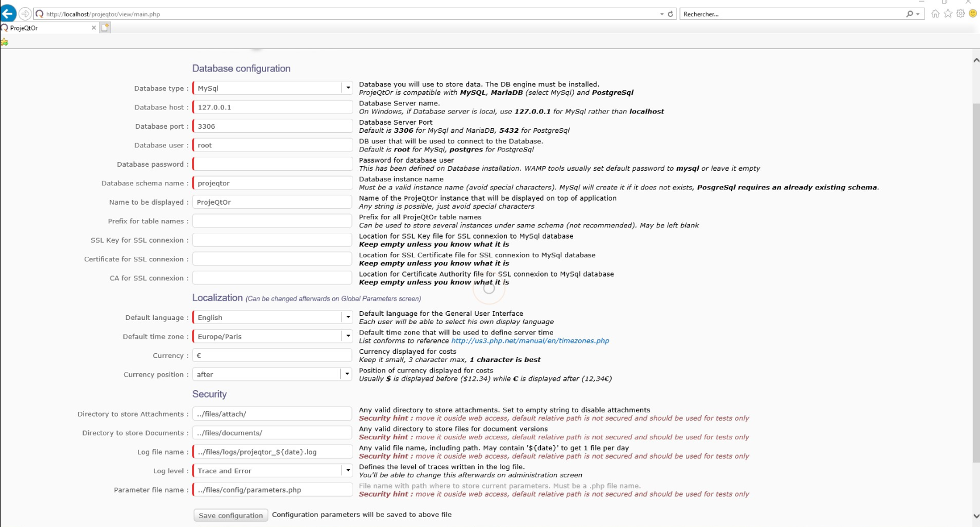Click the smiley feedback icon
The width and height of the screenshot is (980, 527).
[973, 14]
